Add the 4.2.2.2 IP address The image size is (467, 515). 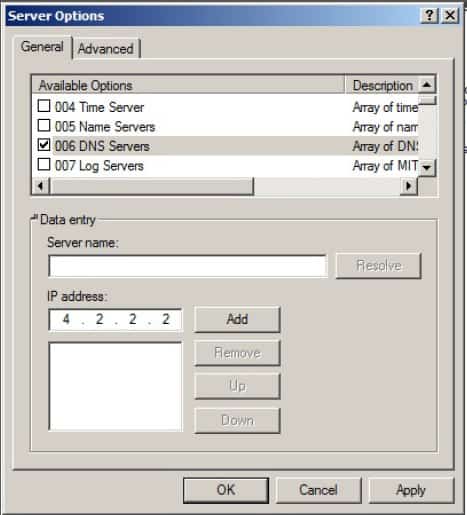click(x=237, y=319)
